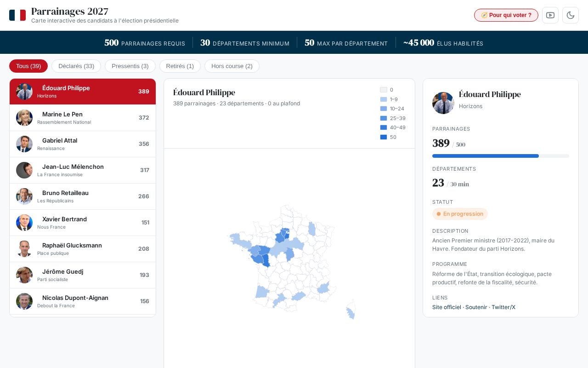The height and width of the screenshot is (368, 588).
Task: Click the "~45 000 élus habilités" stat
Action: click(443, 43)
